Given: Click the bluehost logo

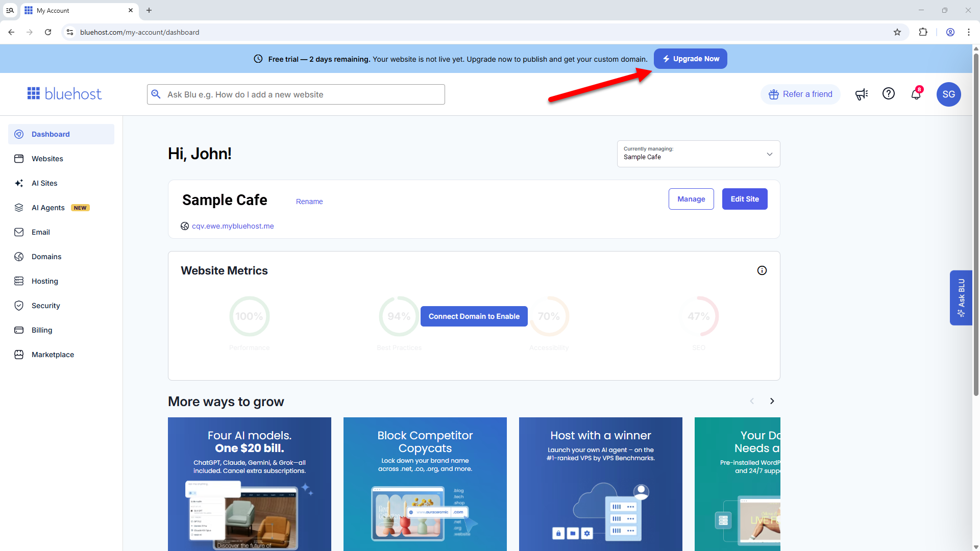Looking at the screenshot, I should point(64,94).
